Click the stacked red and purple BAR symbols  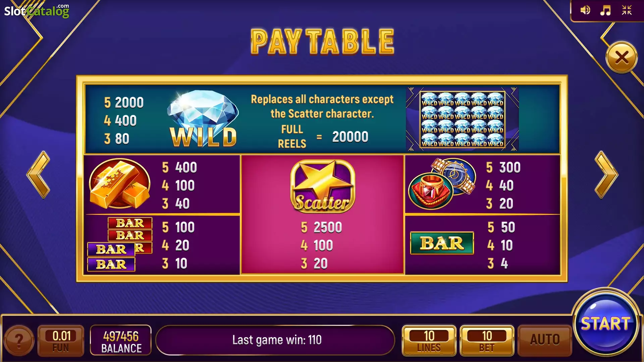[120, 244]
